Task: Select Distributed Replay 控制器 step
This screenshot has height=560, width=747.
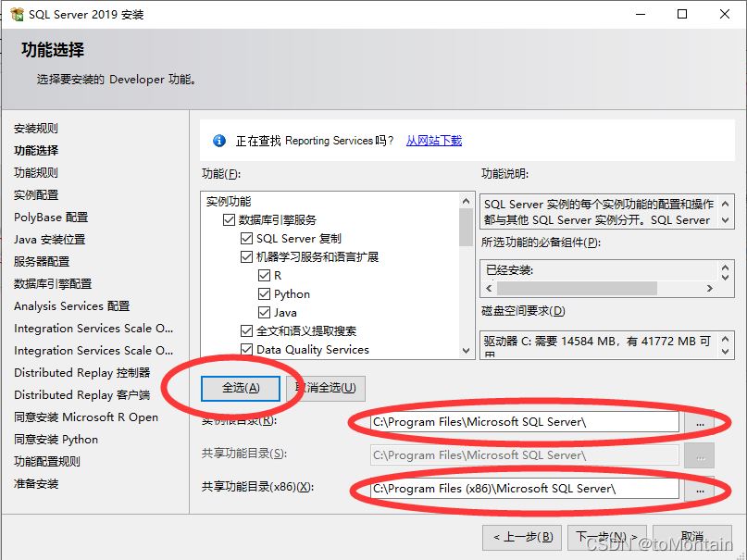Action: pyautogui.click(x=82, y=373)
